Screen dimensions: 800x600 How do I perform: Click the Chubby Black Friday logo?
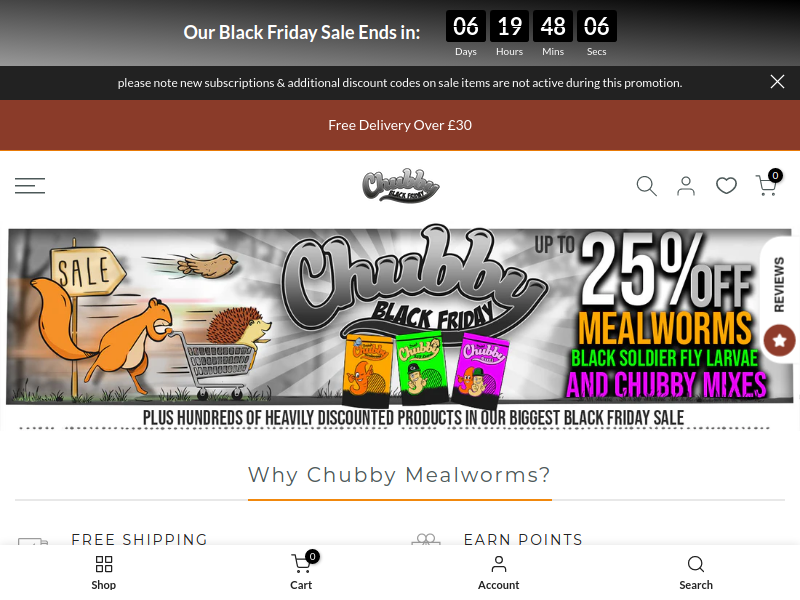(401, 185)
